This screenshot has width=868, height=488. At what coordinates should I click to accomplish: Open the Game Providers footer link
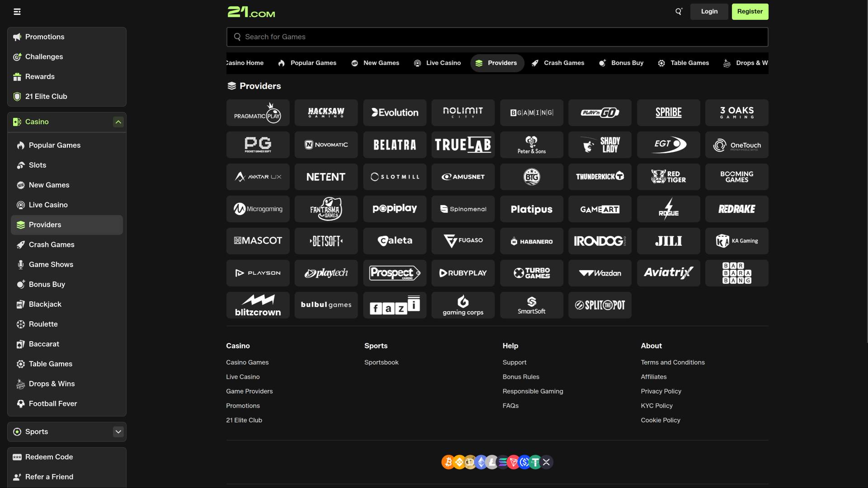pyautogui.click(x=250, y=391)
